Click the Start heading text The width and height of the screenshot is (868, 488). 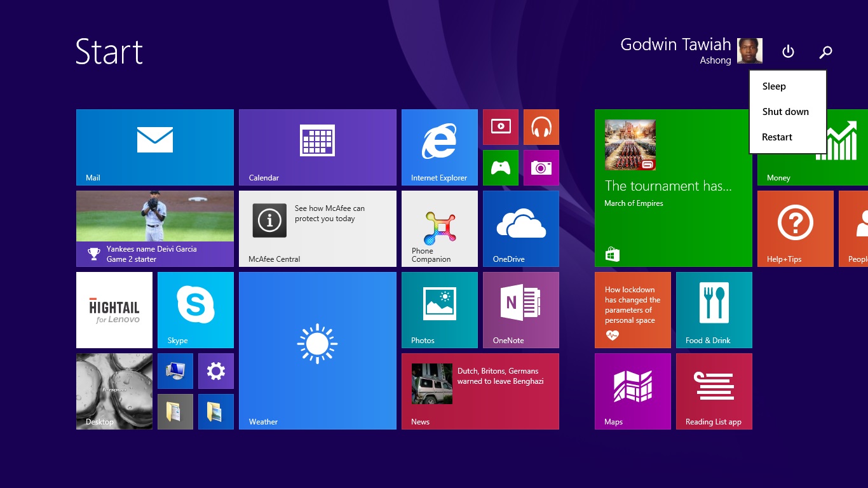click(109, 51)
